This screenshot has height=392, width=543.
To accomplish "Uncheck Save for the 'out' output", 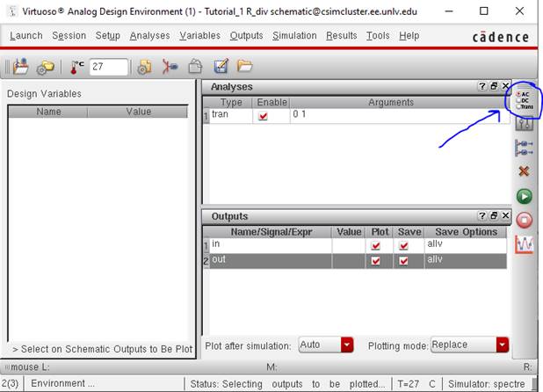I will click(403, 261).
